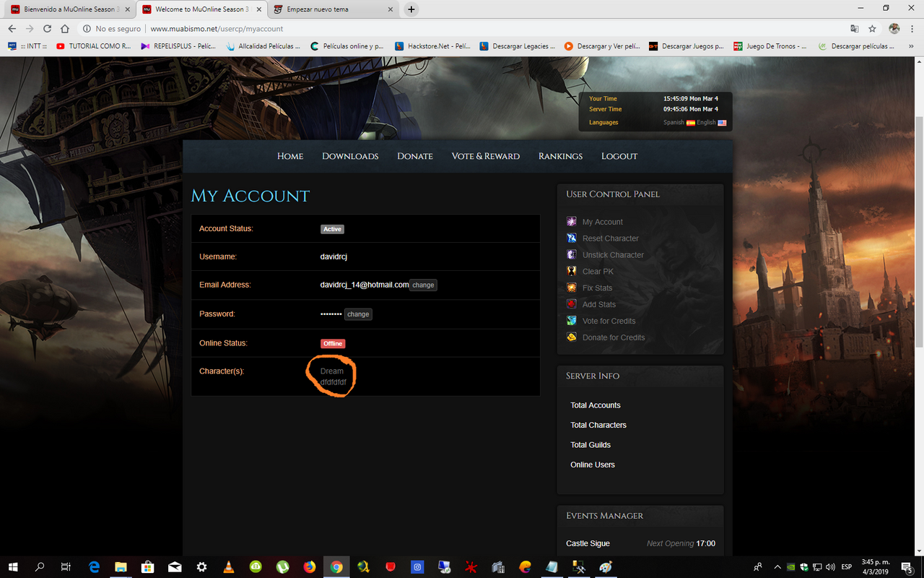Open the 'Descargar Juegos p...' bookmark
Image resolution: width=924 pixels, height=578 pixels.
686,46
